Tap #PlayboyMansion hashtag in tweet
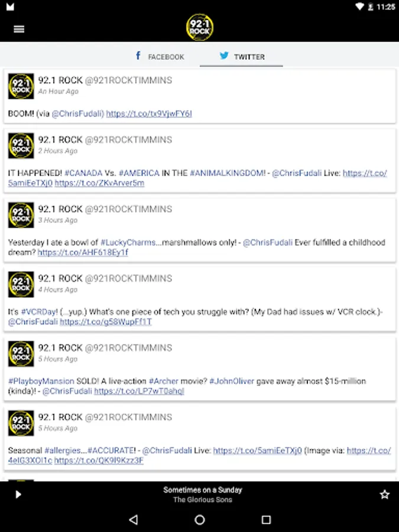The image size is (399, 532). [41, 381]
